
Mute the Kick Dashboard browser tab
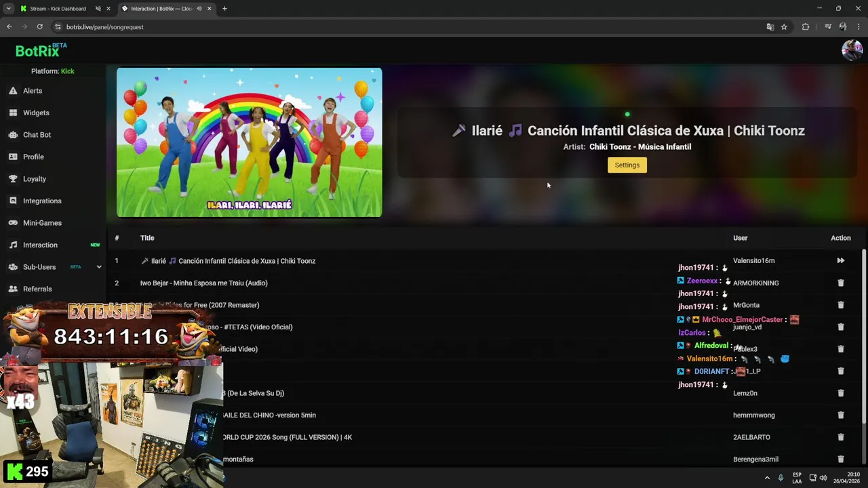click(98, 9)
